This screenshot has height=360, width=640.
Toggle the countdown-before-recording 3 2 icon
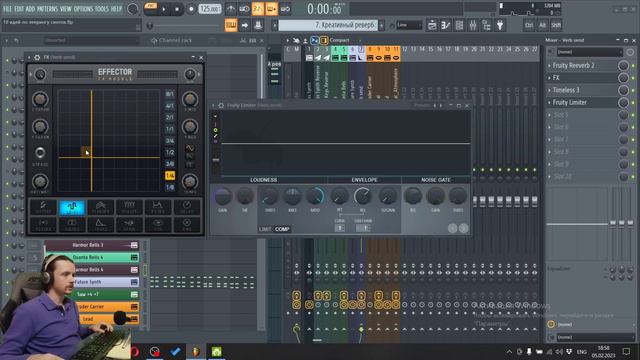click(x=258, y=9)
